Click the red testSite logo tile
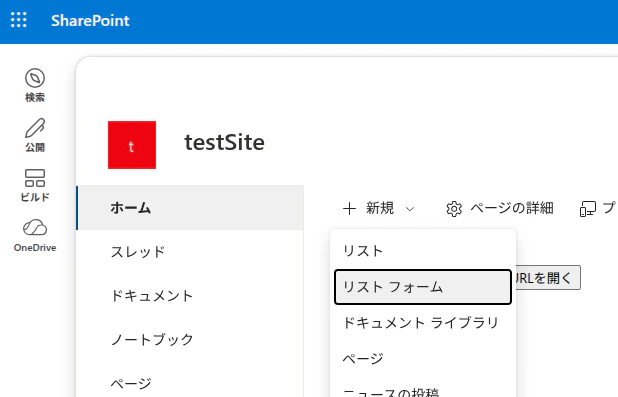Image resolution: width=618 pixels, height=397 pixels. [132, 145]
